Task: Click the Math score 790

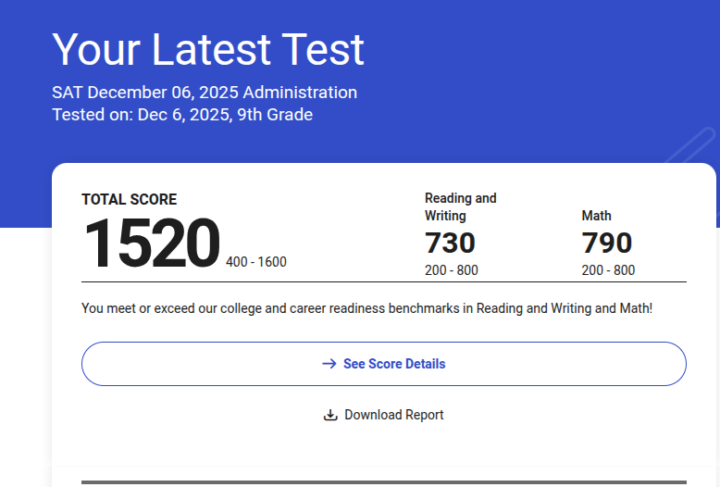Action: click(x=607, y=242)
